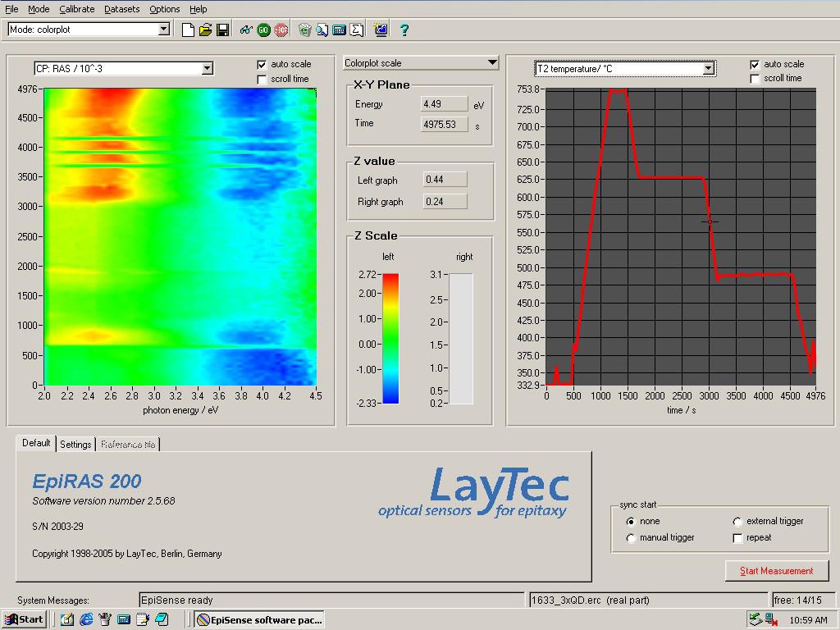Open the Datasets menu
The height and width of the screenshot is (630, 840).
pyautogui.click(x=121, y=9)
